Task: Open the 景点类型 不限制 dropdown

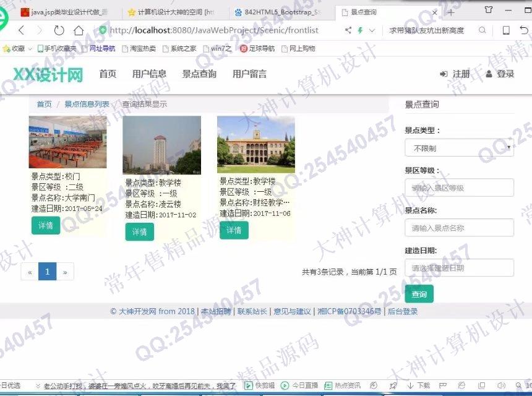Action: click(x=460, y=148)
